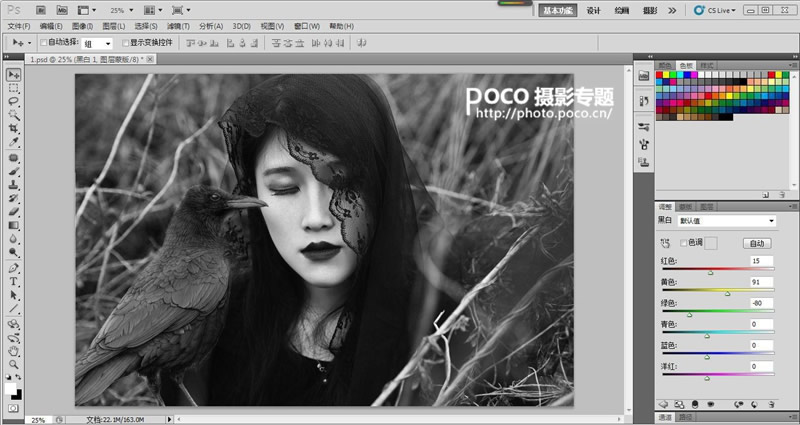
Task: Open the 黑白 preset 默认值 dropdown
Action: pyautogui.click(x=727, y=221)
